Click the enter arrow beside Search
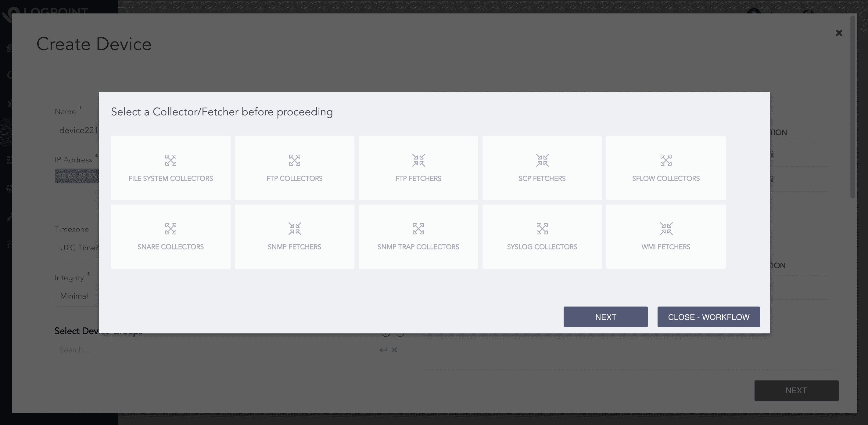Screen dimensions: 868x425 click(x=383, y=350)
